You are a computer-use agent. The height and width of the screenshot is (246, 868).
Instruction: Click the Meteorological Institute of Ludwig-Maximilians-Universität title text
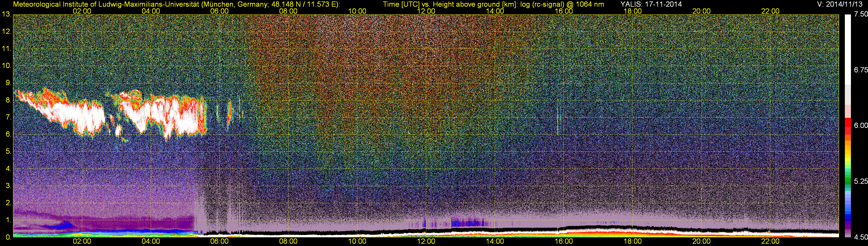pyautogui.click(x=176, y=4)
